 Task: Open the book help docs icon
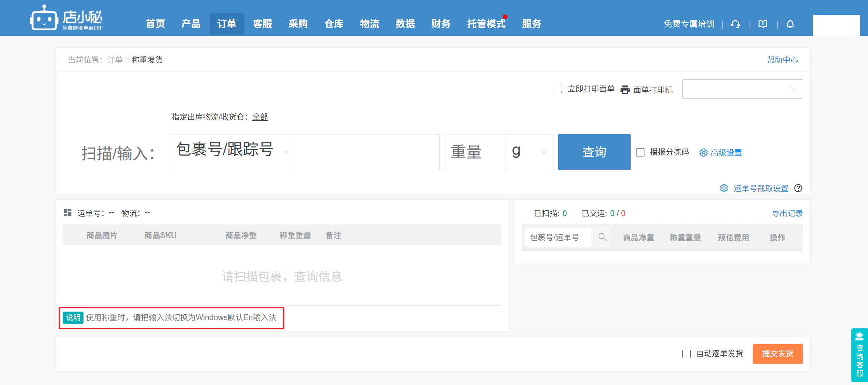(x=763, y=24)
